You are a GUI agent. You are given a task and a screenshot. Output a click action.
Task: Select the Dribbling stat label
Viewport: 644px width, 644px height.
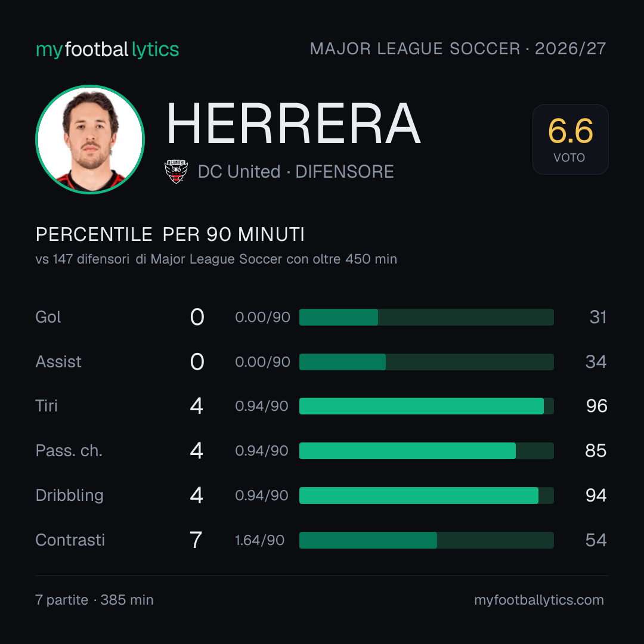69,496
